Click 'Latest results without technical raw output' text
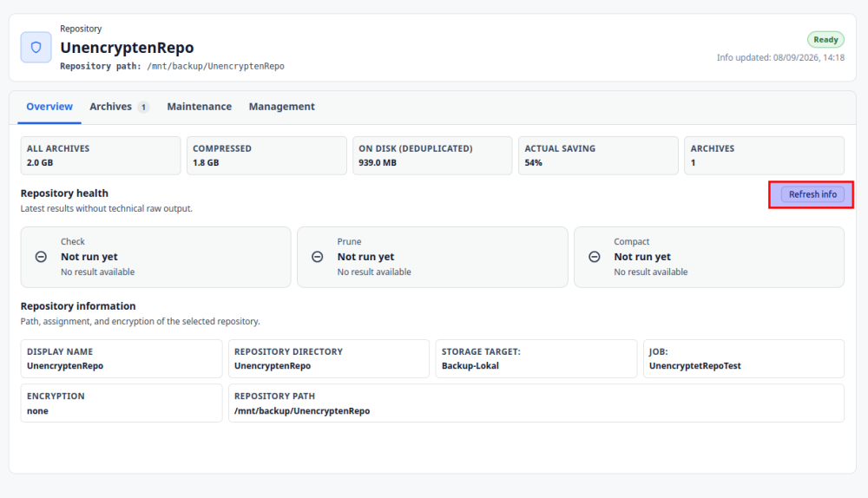 coord(106,208)
